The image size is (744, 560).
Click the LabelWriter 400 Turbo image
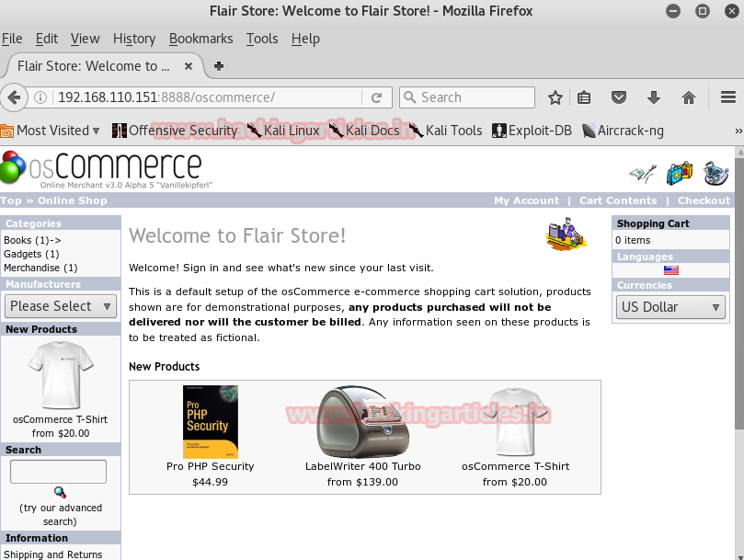[362, 421]
